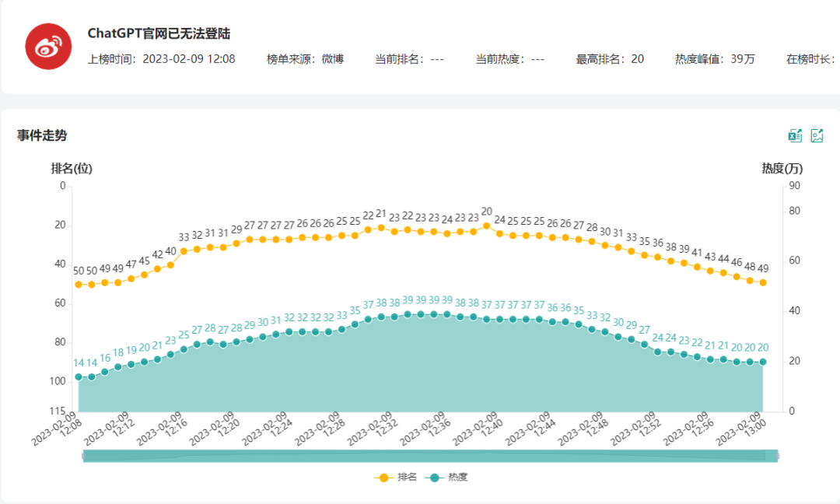Click the 12:32 x-axis time label
The width and height of the screenshot is (840, 504).
pyautogui.click(x=370, y=428)
